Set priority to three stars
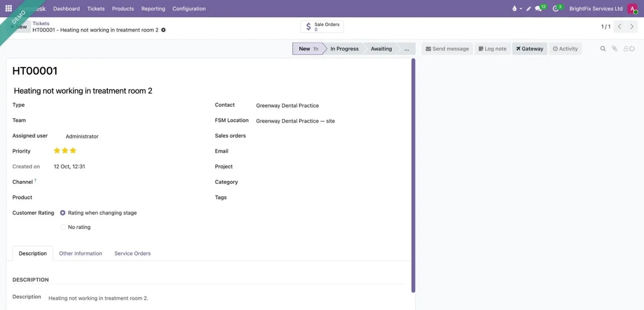This screenshot has width=644, height=310. coord(73,151)
